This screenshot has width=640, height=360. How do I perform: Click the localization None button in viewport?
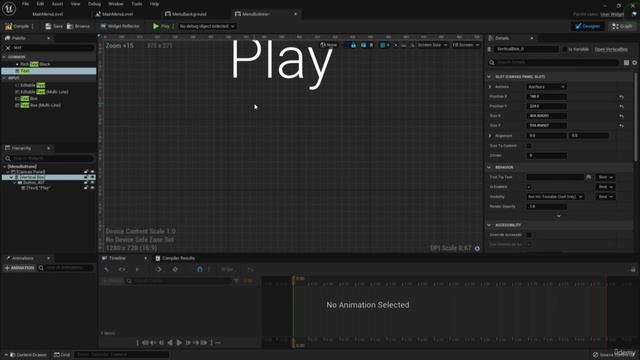(x=329, y=45)
